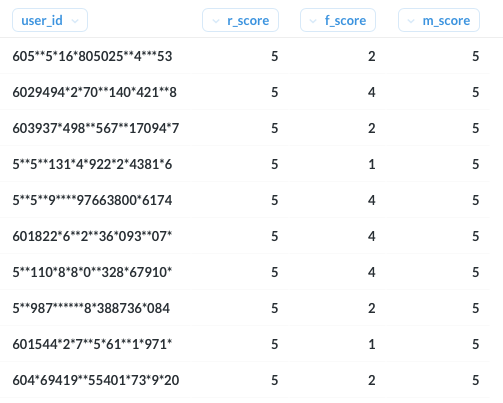Click f_score value 1 in 601544 row
Screen dimensions: 503x403
point(372,344)
